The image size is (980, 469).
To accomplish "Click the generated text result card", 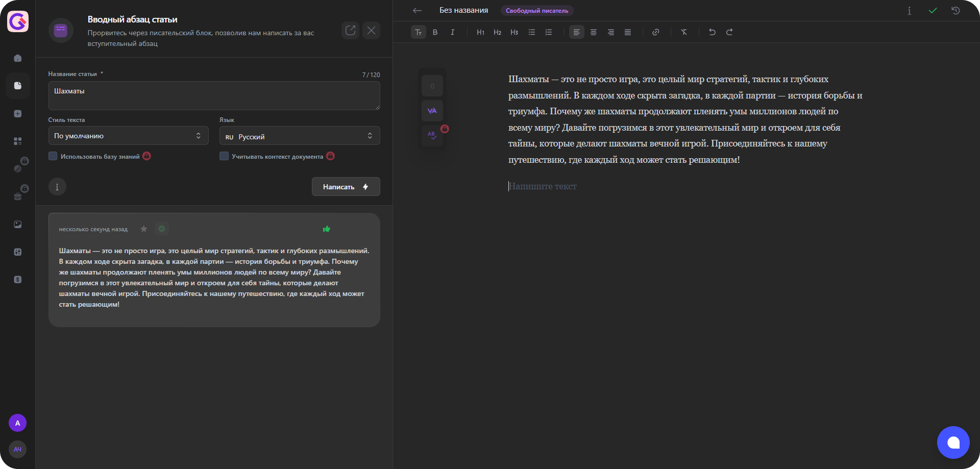I will tap(214, 270).
